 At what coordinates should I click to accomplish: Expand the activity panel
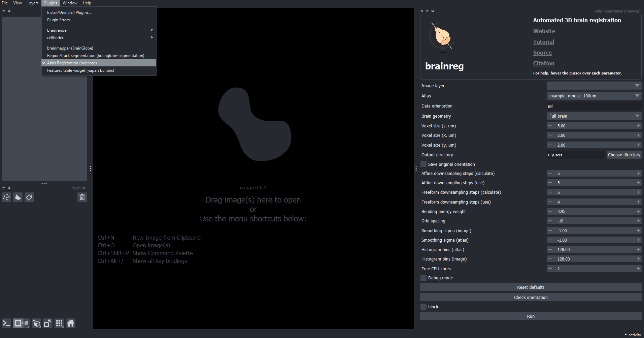pos(633,335)
